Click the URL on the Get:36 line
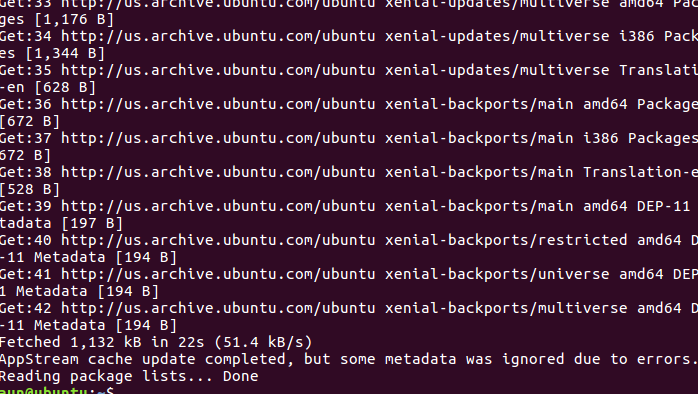This screenshot has width=698, height=394. [218, 104]
